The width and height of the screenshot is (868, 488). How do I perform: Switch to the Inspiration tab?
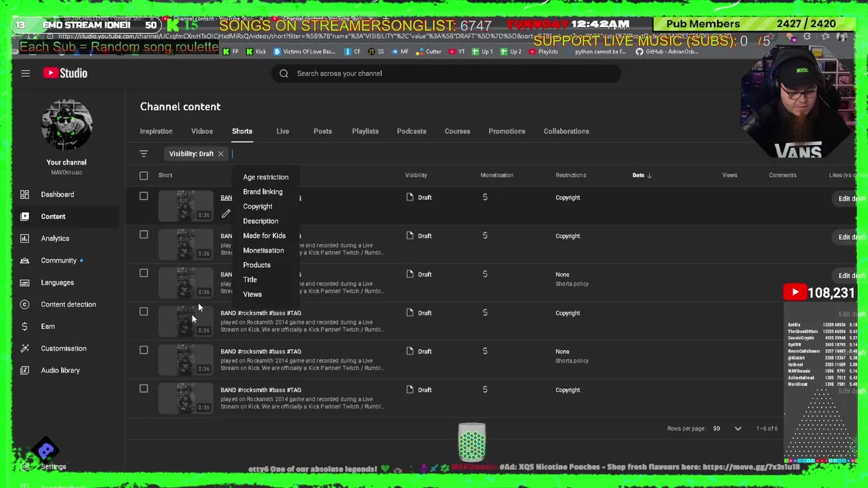pos(156,131)
